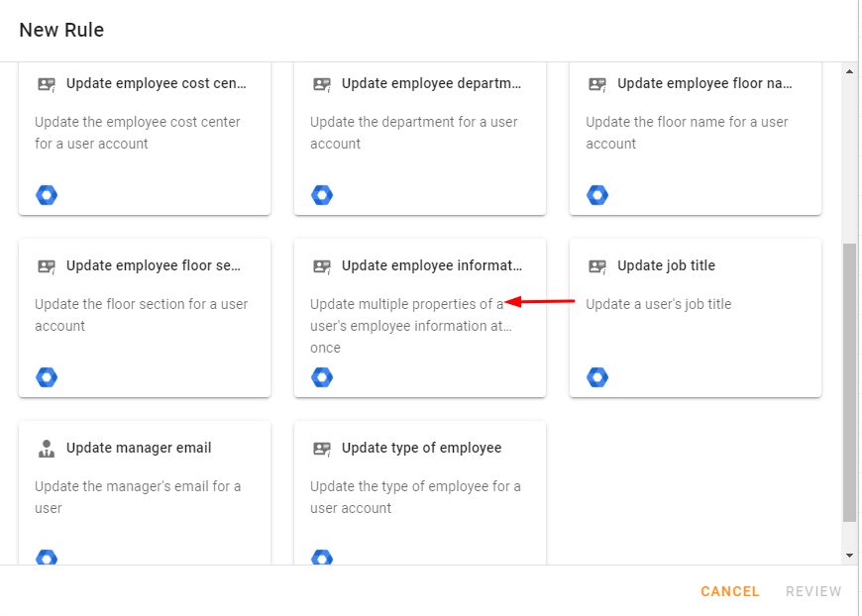This screenshot has width=862, height=616.
Task: Open the Update employee information rule card
Action: click(x=420, y=318)
